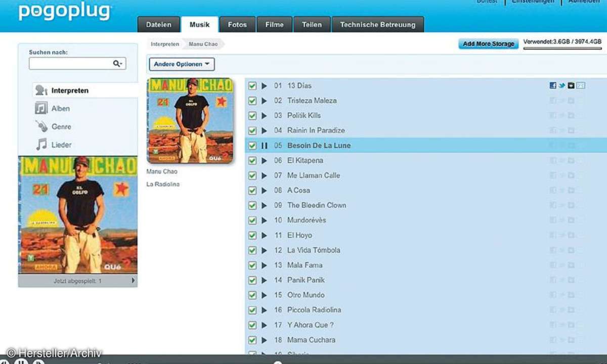Play track 04 Rainin In Paradize
Viewport: 607px width, 364px height.
point(264,130)
